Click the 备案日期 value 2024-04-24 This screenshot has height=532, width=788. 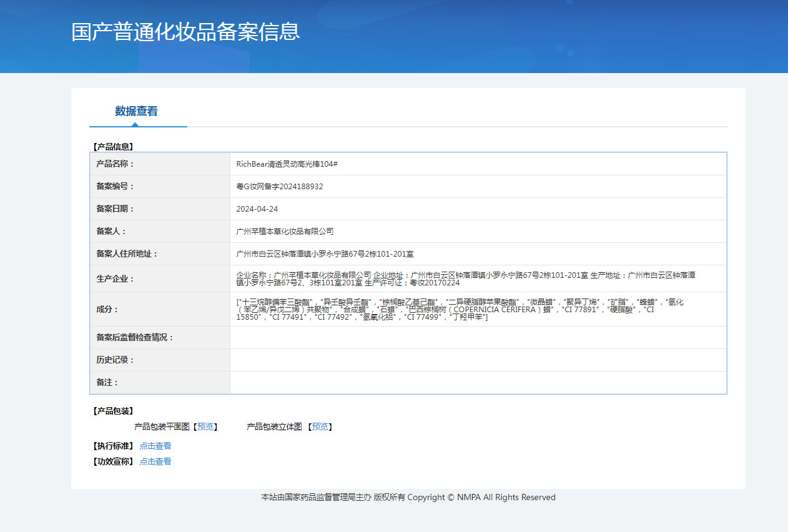click(257, 209)
